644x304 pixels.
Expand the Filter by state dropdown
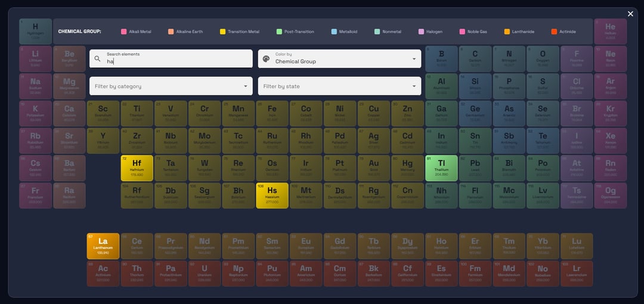339,86
